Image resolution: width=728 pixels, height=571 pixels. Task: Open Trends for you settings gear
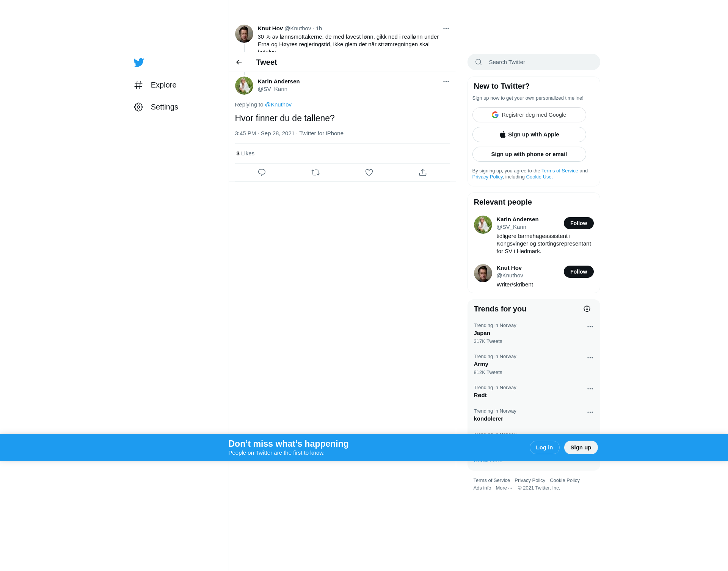587,309
